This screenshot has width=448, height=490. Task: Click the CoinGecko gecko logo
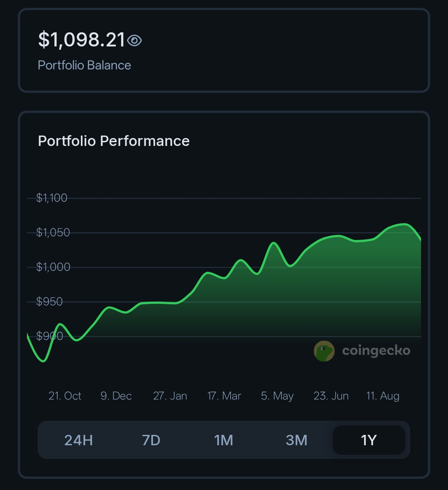point(324,351)
